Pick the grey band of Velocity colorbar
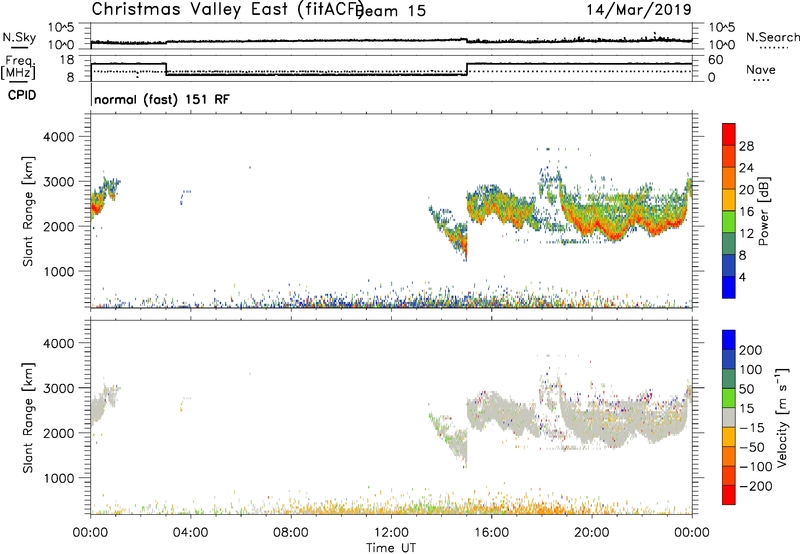The height and width of the screenshot is (554, 800). [x=729, y=417]
